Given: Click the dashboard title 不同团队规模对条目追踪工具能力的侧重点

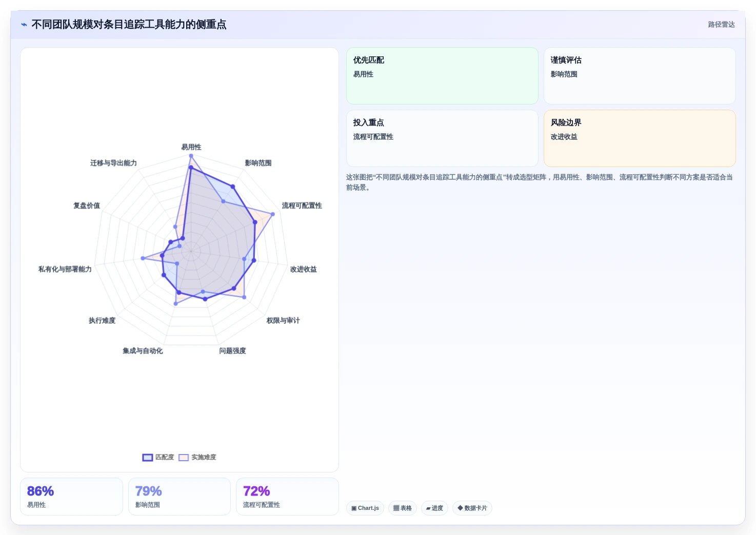Looking at the screenshot, I should tap(129, 25).
